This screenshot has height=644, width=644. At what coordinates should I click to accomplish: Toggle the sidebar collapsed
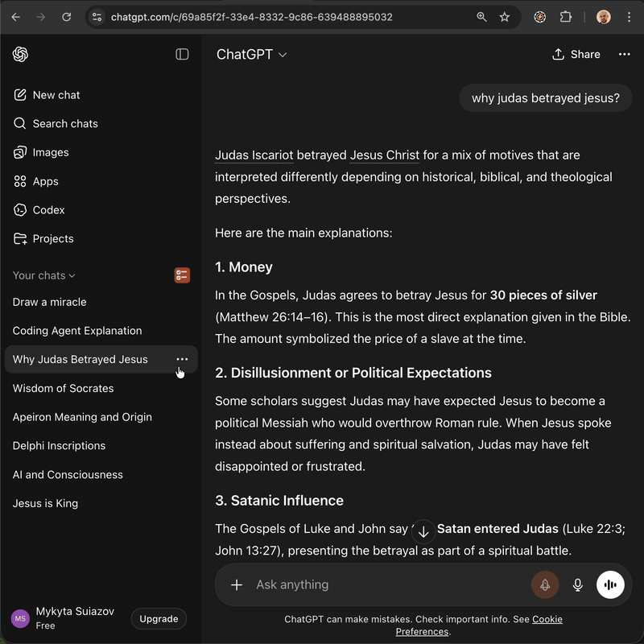coord(183,54)
